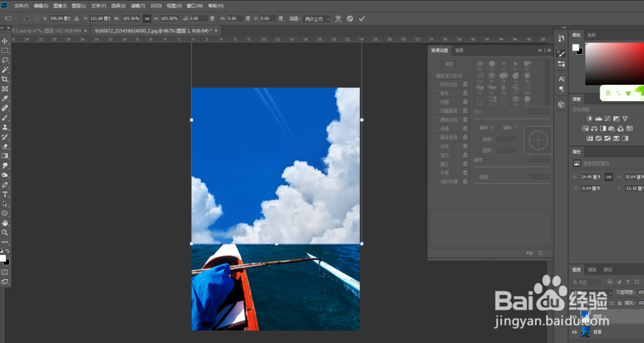
Task: Toggle the W/H link in Properties panel
Action: (609, 177)
